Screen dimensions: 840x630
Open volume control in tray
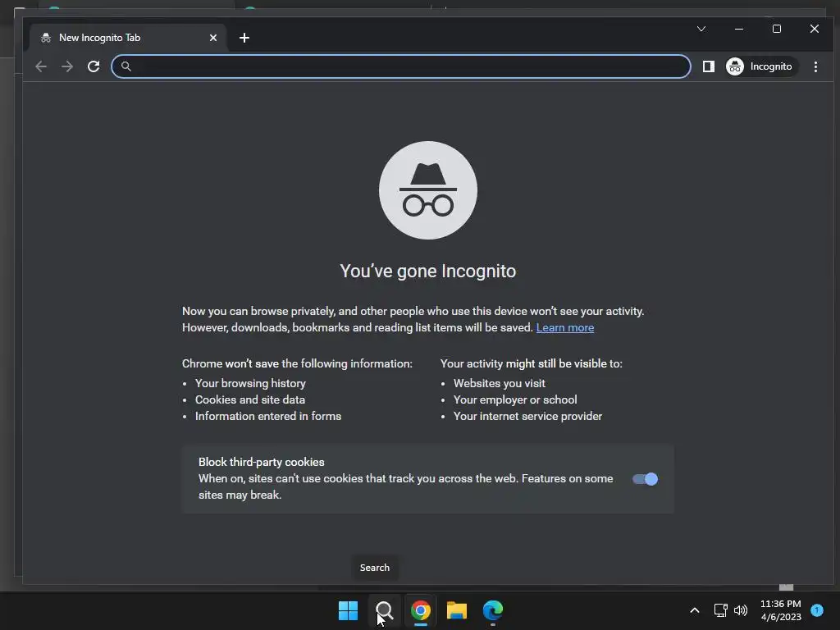point(741,610)
